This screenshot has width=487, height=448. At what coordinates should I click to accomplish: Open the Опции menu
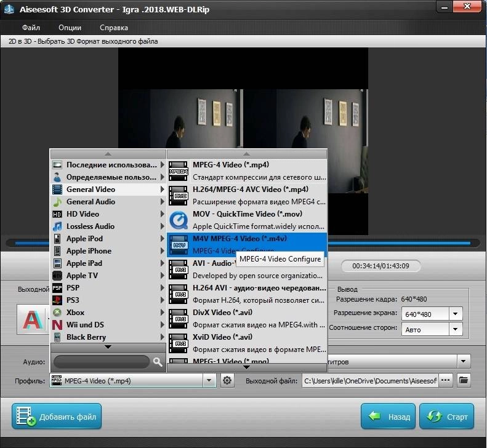tap(70, 28)
